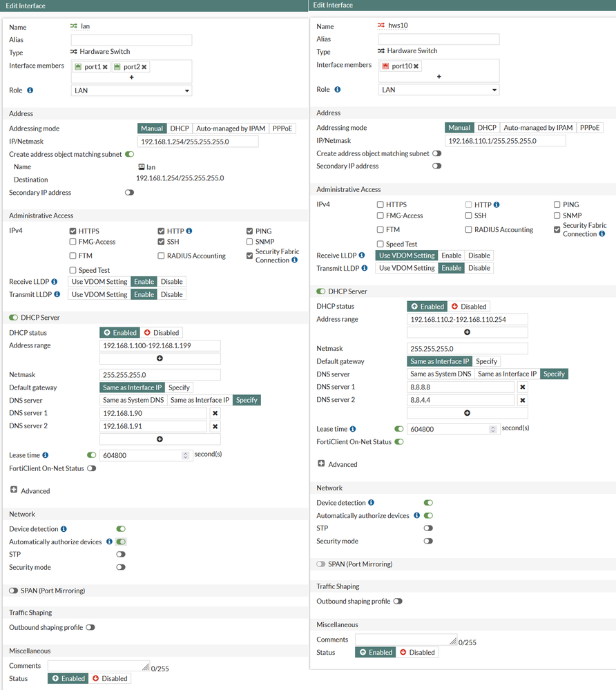616x690 pixels.
Task: Select Manual addressing mode on hws10
Action: pos(459,128)
